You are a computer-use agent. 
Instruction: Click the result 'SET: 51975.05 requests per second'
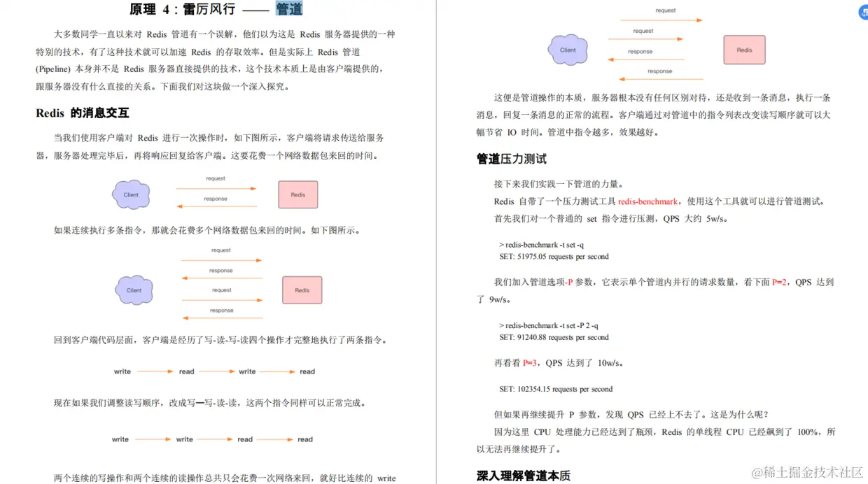554,257
